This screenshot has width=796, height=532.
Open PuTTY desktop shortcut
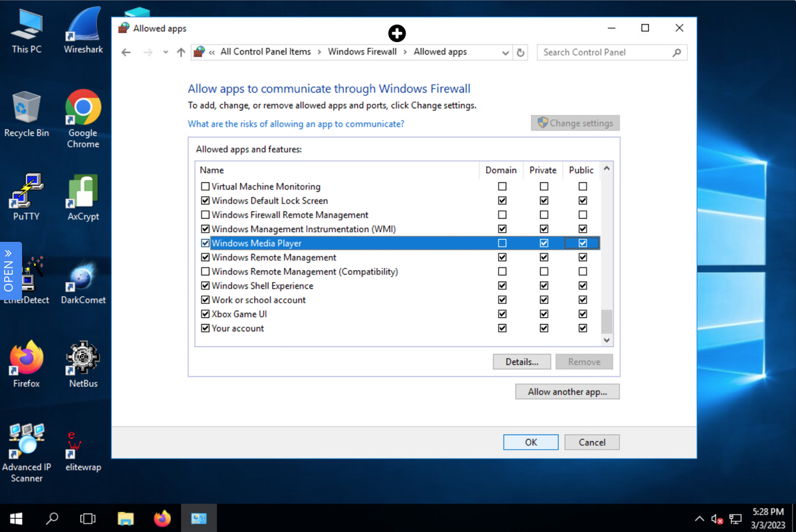pos(27,197)
